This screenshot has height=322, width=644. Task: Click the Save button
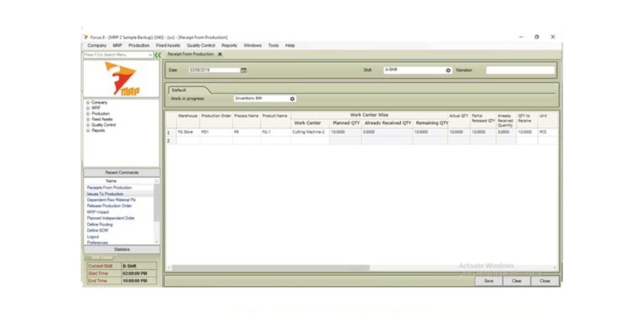489,281
